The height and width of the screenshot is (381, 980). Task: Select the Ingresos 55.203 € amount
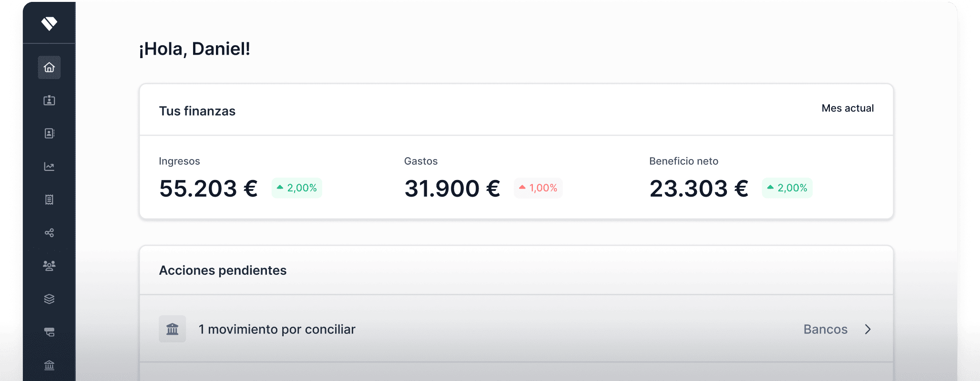(x=208, y=189)
